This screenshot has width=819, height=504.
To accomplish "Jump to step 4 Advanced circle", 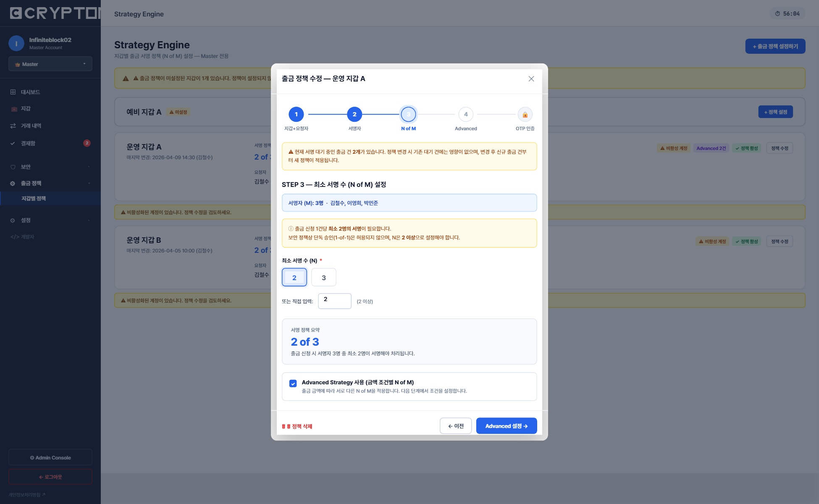I will 466,114.
